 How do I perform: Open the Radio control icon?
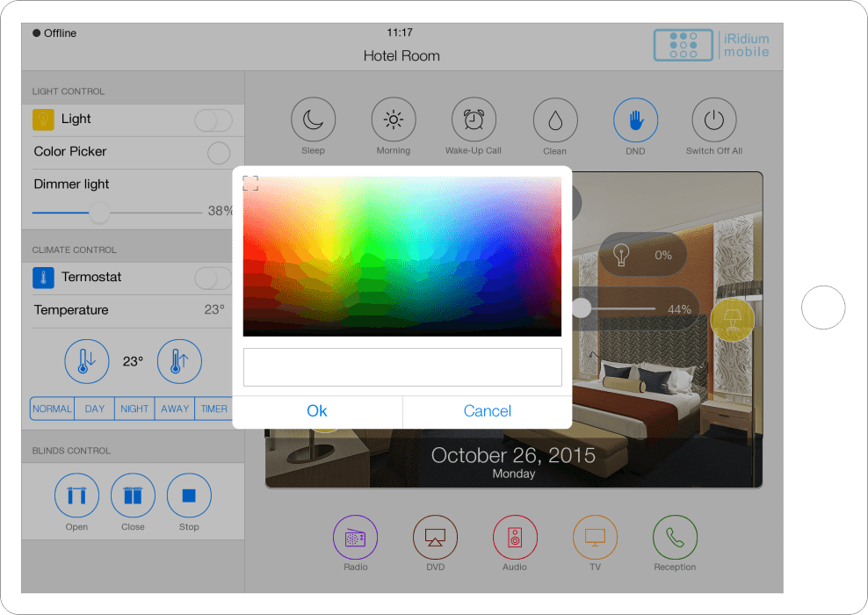tap(355, 537)
